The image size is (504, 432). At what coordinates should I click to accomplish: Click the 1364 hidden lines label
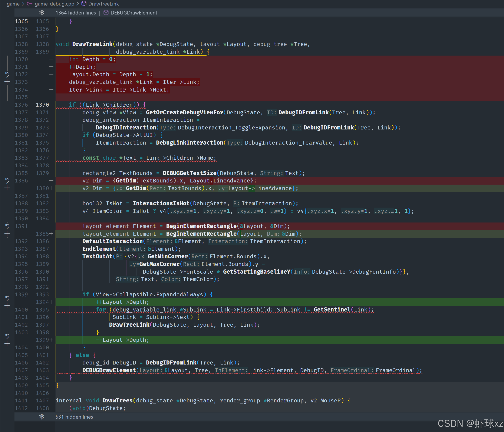click(76, 13)
